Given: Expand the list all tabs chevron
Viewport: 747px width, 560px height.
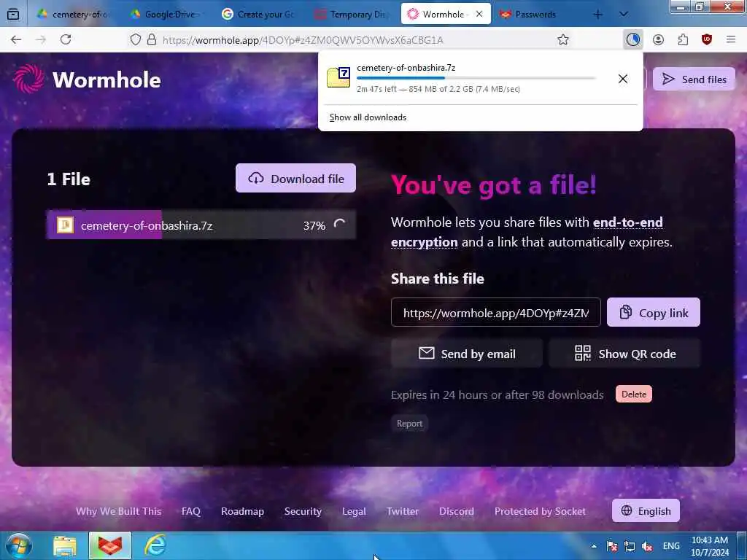Looking at the screenshot, I should pos(623,15).
